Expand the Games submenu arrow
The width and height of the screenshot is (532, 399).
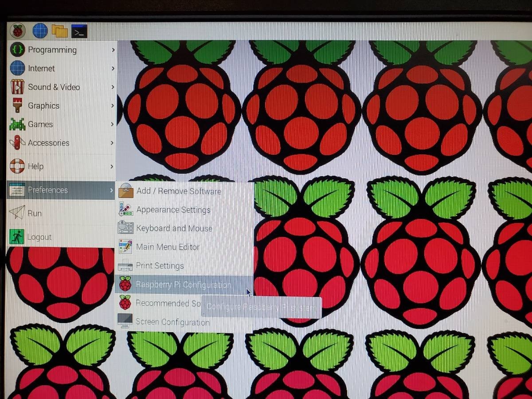[113, 124]
